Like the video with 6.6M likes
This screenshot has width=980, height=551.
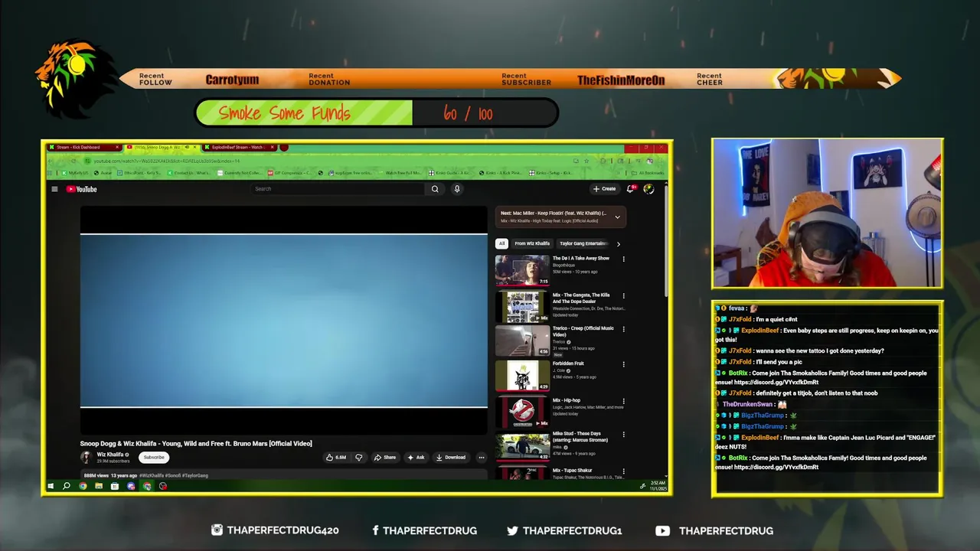pyautogui.click(x=336, y=458)
